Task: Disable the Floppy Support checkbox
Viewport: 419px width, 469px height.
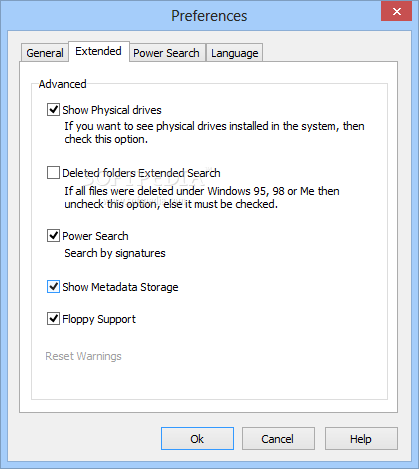Action: [x=53, y=319]
